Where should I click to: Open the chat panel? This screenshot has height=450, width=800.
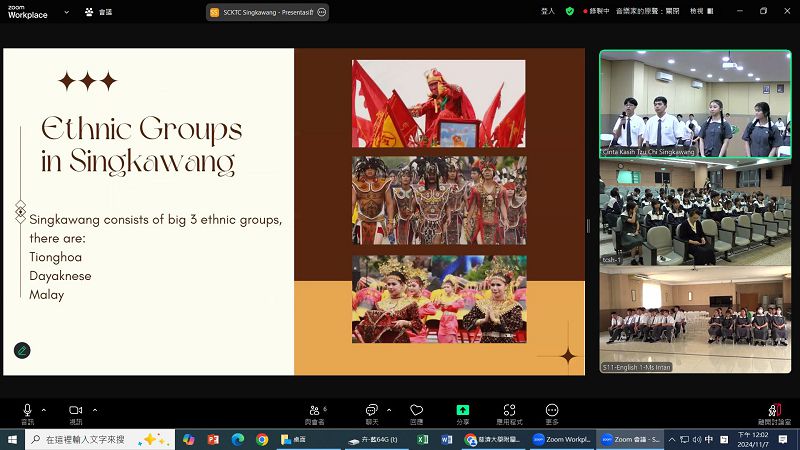tap(371, 411)
